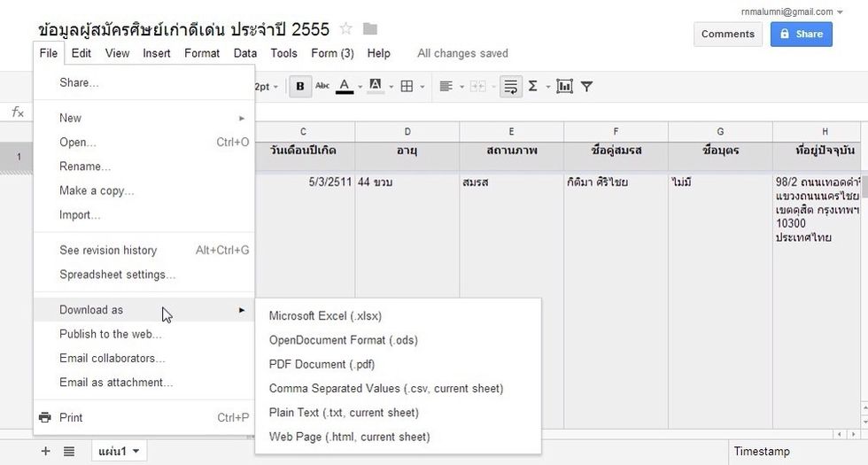This screenshot has height=465, width=868.
Task: Click the text align icon
Action: (x=446, y=87)
